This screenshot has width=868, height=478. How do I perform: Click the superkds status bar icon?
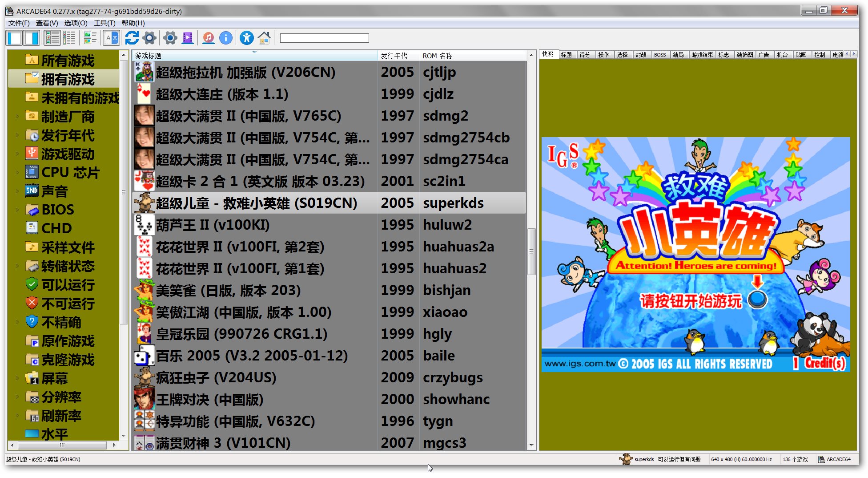[626, 459]
